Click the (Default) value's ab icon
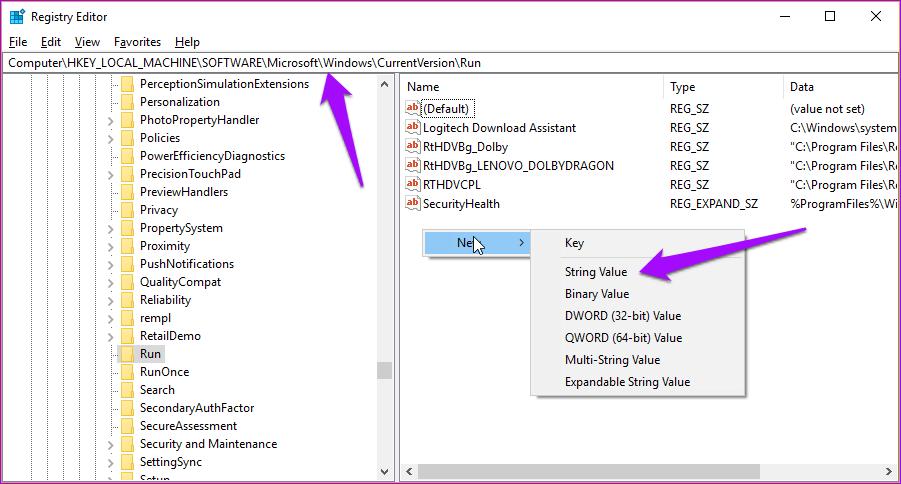Screen dimensions: 901x484 coord(414,108)
